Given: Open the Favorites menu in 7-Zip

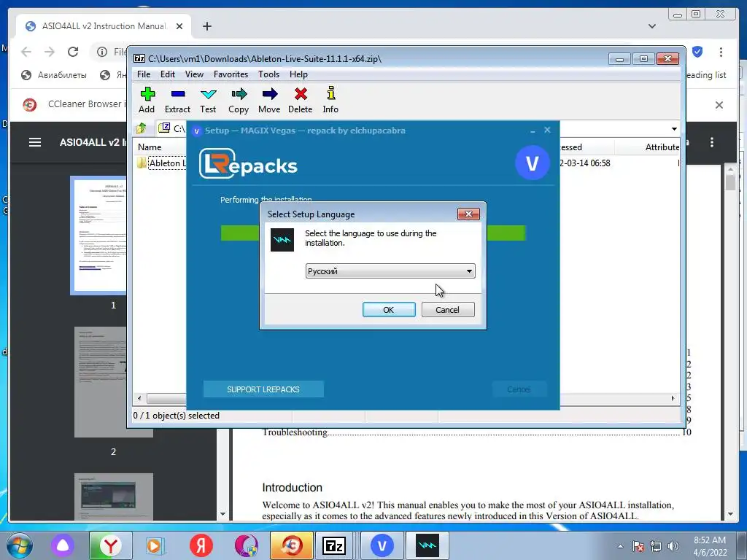Looking at the screenshot, I should click(231, 74).
